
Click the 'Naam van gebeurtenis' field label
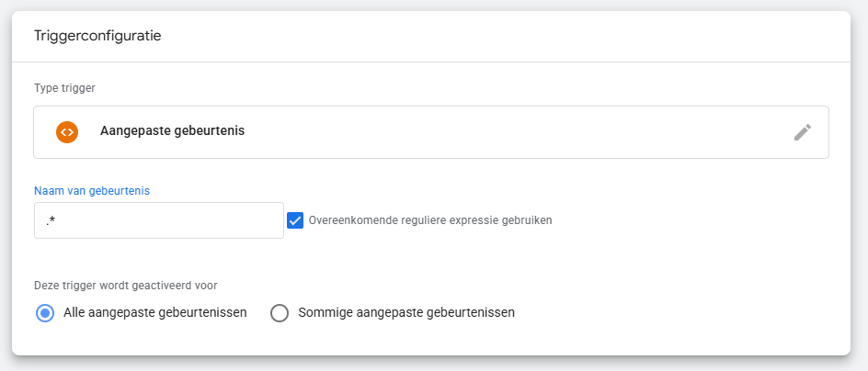click(x=92, y=191)
